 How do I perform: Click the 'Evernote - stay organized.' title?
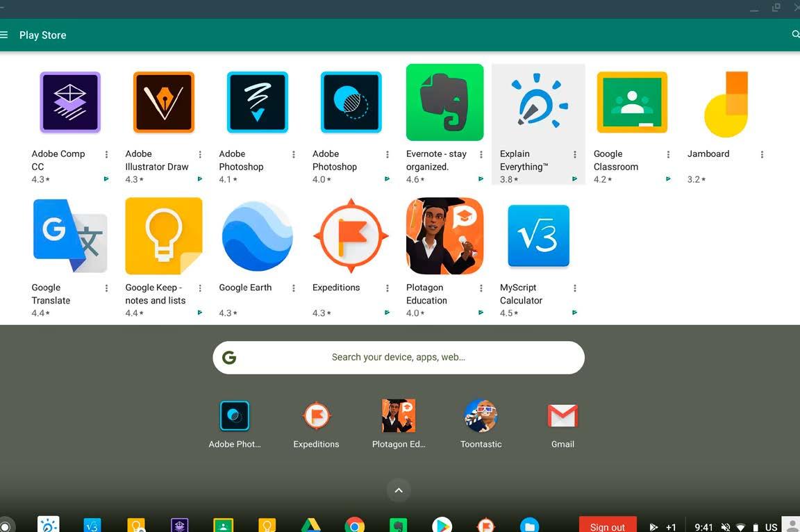436,160
